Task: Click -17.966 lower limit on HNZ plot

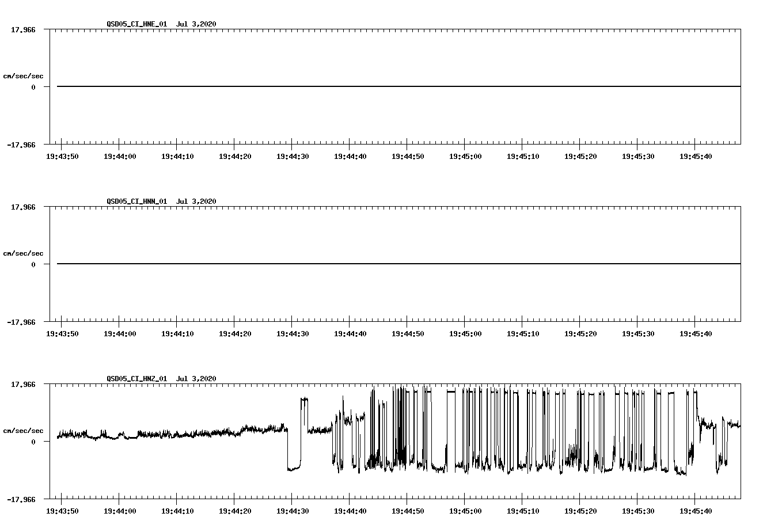Action: pos(21,500)
